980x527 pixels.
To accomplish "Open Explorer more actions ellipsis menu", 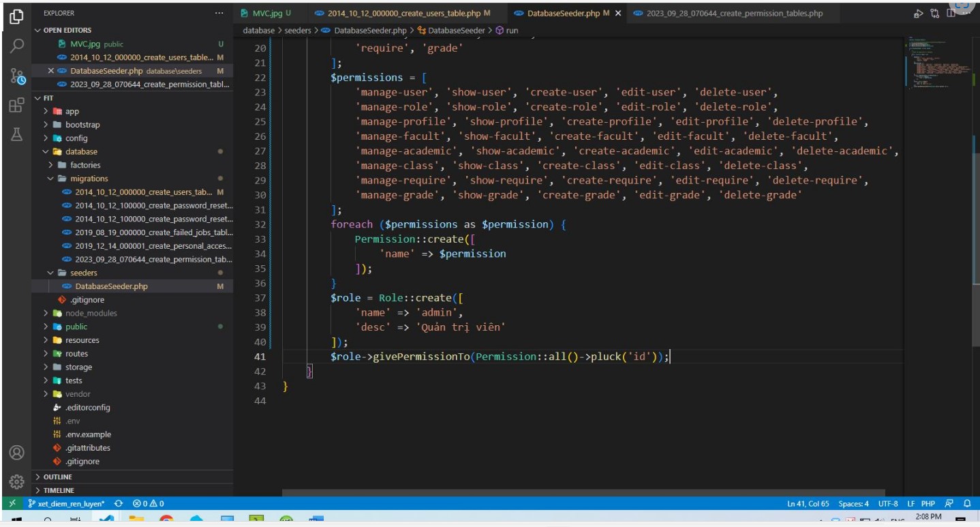I will (x=219, y=13).
